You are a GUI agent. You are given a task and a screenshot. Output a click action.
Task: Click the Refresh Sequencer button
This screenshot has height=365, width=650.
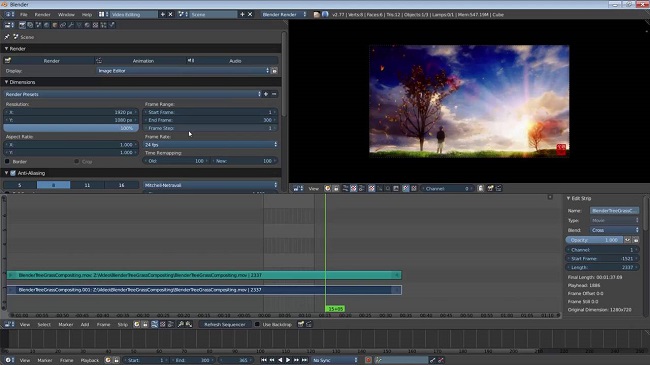click(225, 324)
